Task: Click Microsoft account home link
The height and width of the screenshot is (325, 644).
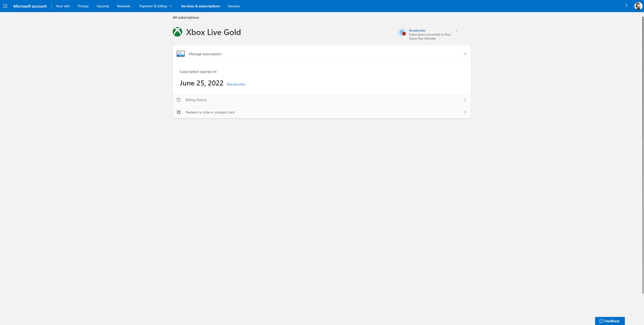Action: (x=30, y=6)
